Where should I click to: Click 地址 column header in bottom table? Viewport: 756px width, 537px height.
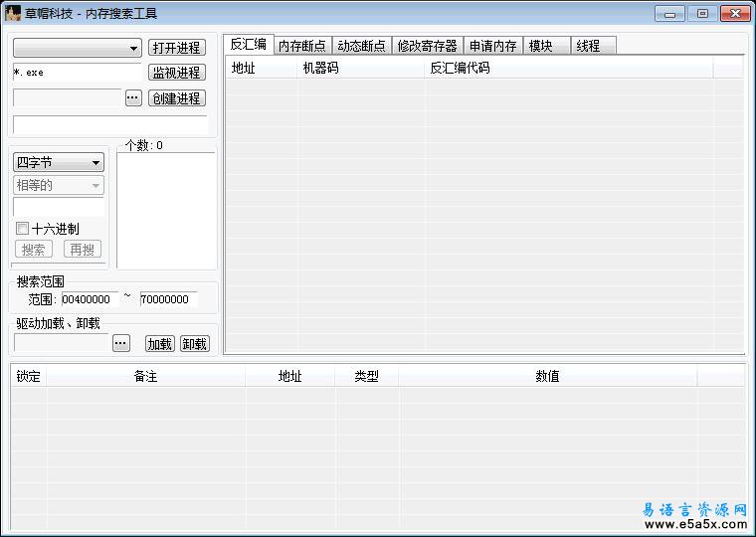(289, 376)
